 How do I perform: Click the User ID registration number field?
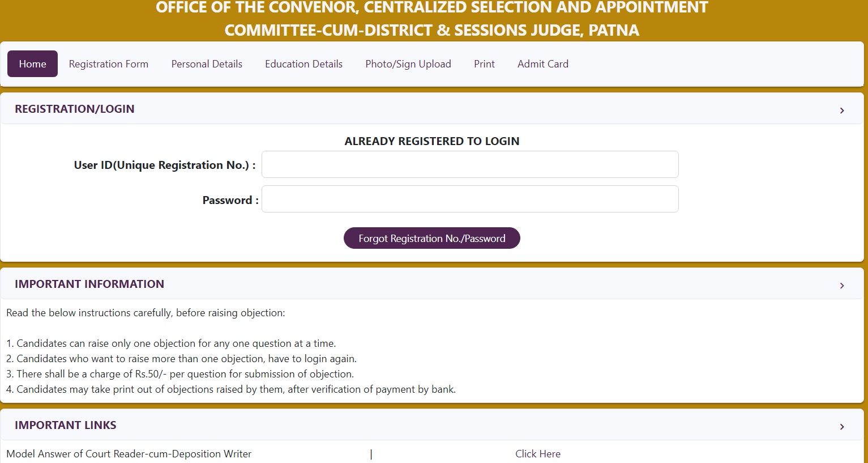(x=470, y=164)
